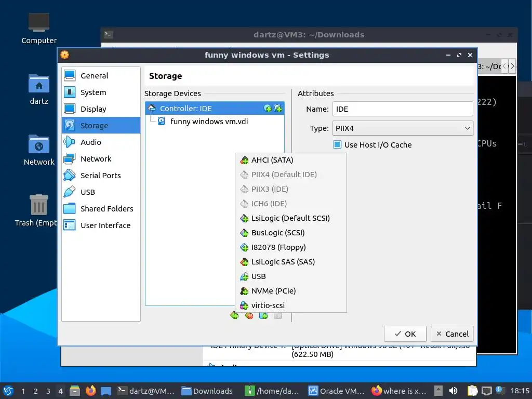
Task: Click the Settings window title bar icon
Action: [64, 55]
